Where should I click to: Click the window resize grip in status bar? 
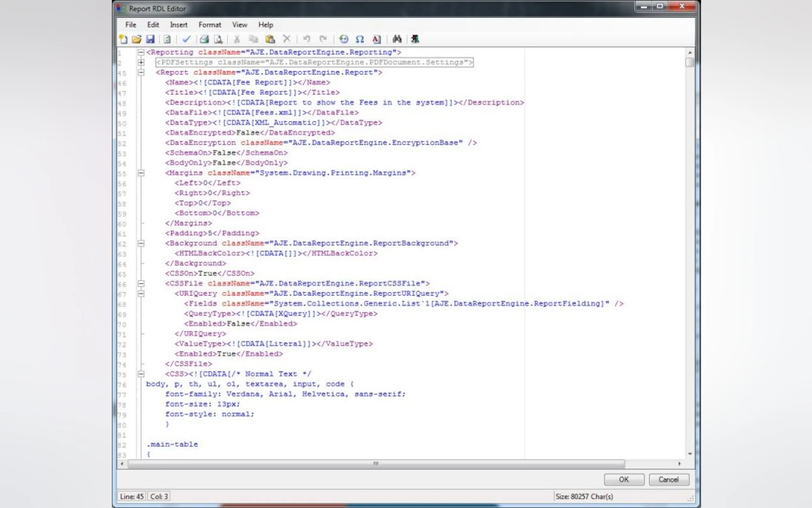coord(691,499)
